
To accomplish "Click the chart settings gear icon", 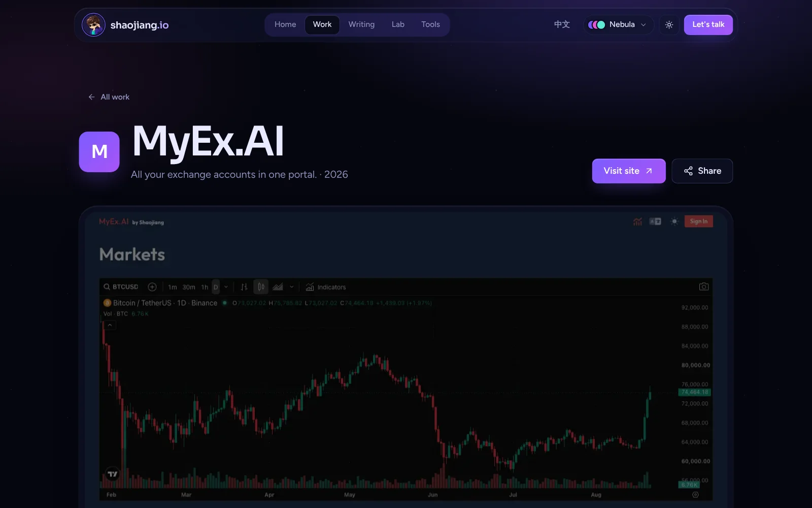I will [696, 495].
